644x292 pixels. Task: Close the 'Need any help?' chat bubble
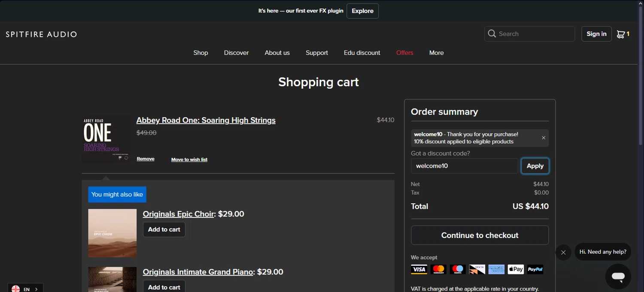(x=563, y=252)
